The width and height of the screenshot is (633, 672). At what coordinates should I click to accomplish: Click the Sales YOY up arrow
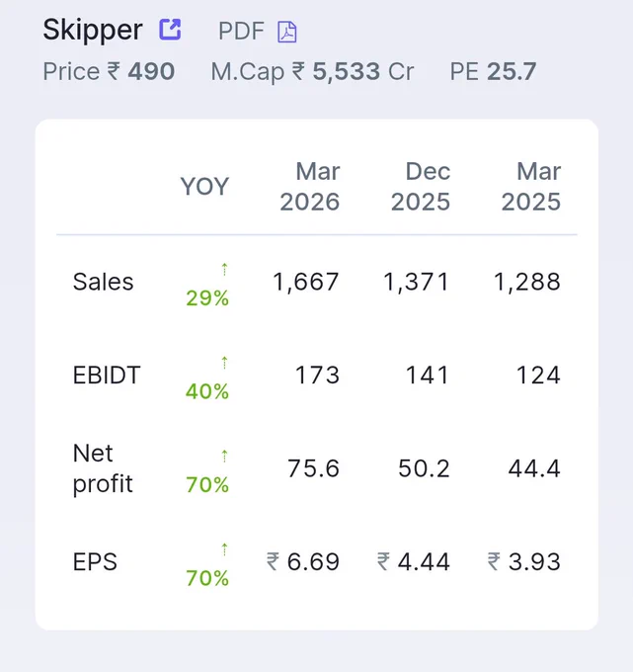(224, 269)
